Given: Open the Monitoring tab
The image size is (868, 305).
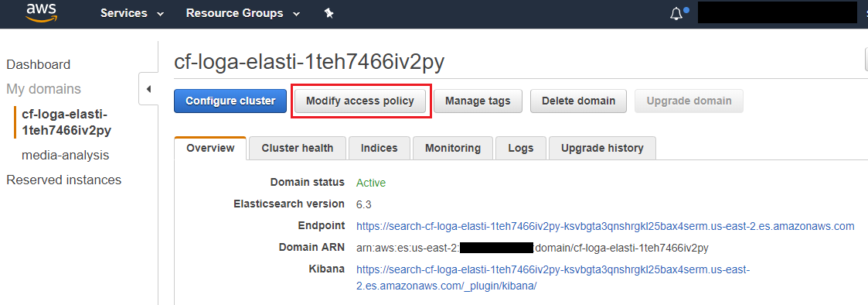Looking at the screenshot, I should (453, 148).
